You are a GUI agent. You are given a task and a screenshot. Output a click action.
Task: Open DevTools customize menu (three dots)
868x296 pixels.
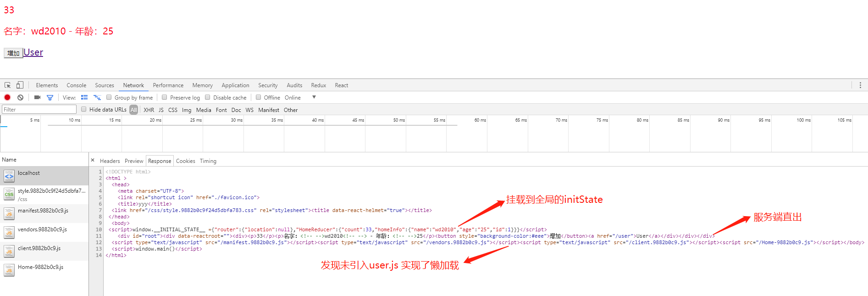coord(860,85)
